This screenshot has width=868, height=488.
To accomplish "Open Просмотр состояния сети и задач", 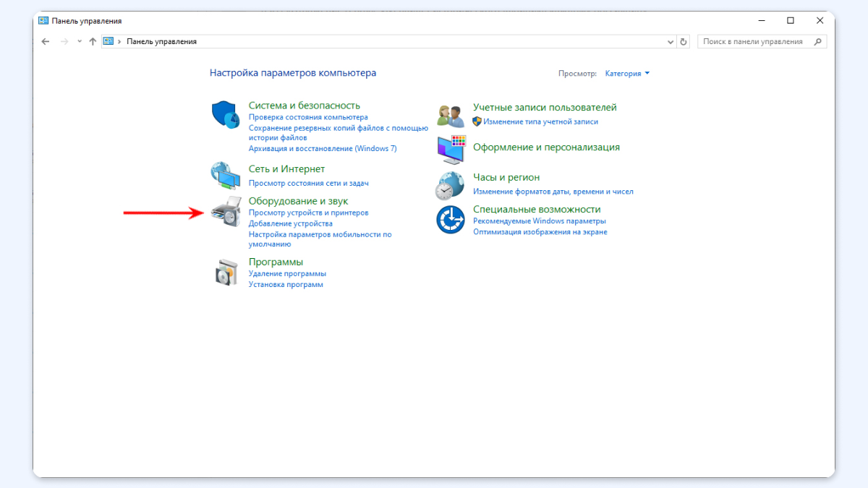I will click(309, 184).
